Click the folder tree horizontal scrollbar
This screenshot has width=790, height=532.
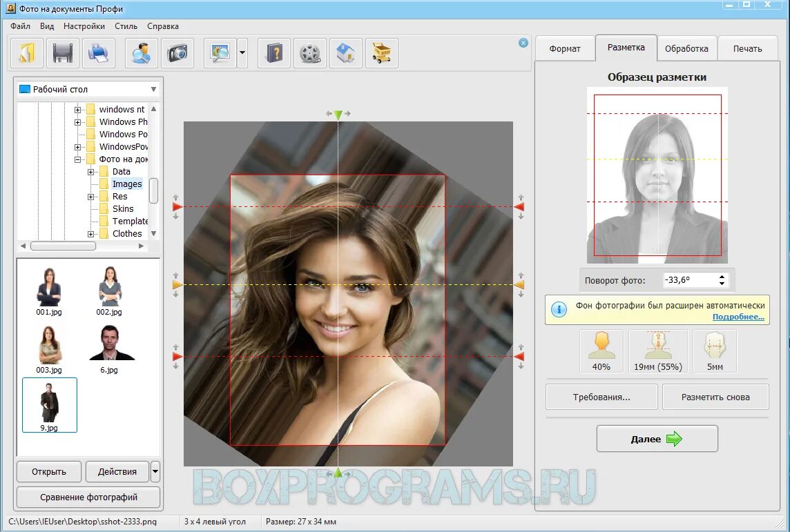pyautogui.click(x=82, y=246)
